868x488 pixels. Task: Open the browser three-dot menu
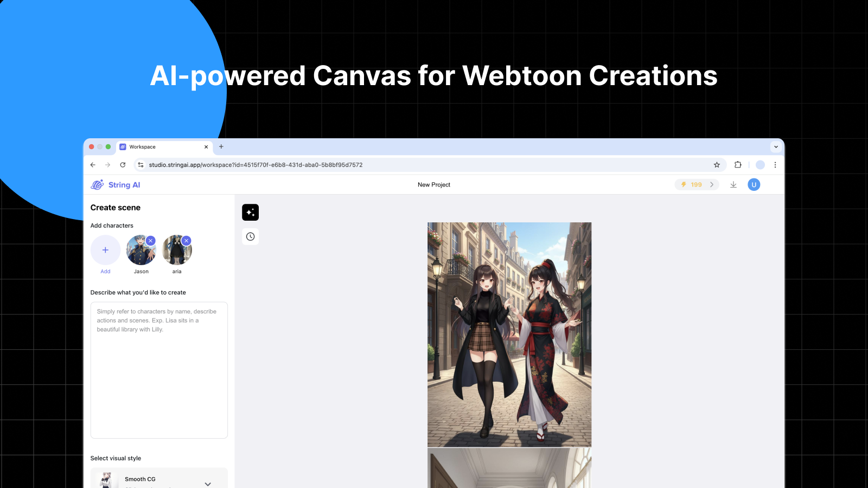pyautogui.click(x=775, y=165)
